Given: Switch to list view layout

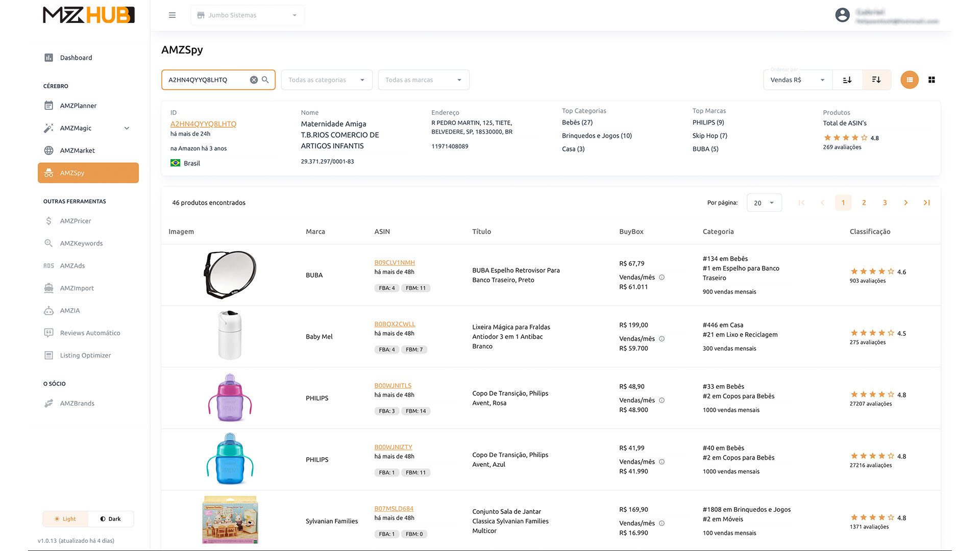Looking at the screenshot, I should tap(910, 80).
